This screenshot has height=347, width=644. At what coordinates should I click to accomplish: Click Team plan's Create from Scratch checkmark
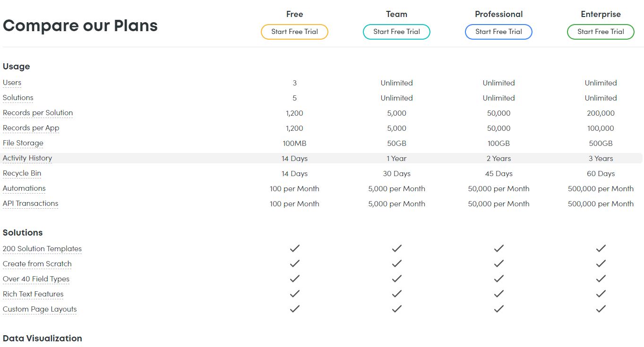[396, 263]
